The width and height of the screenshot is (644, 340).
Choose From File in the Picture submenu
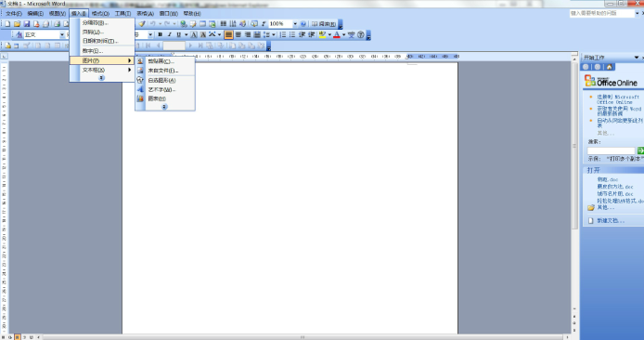pyautogui.click(x=165, y=71)
